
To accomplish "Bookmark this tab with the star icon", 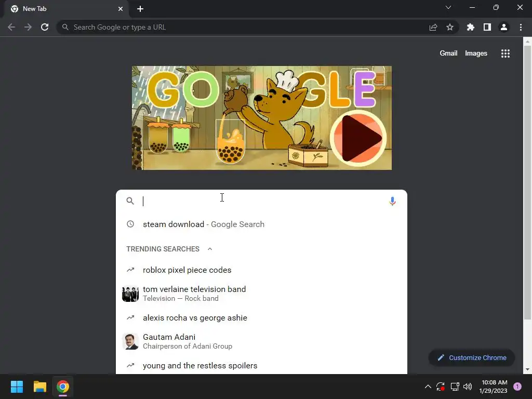I will (x=450, y=27).
